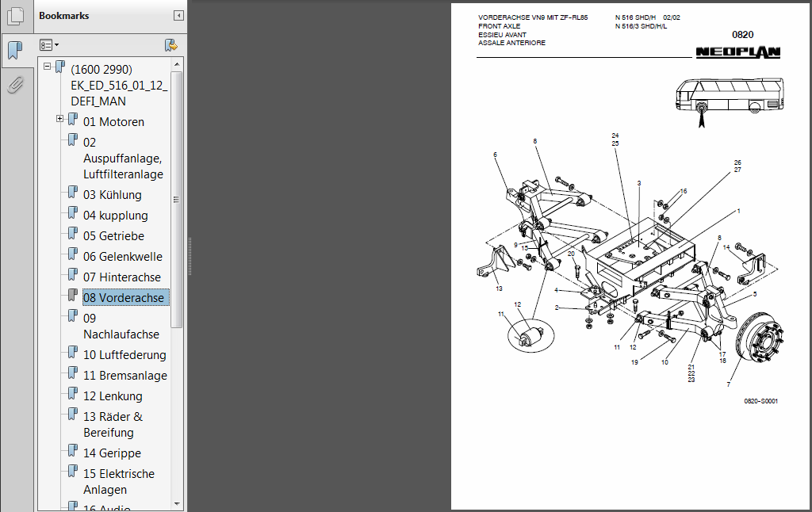Open 13 Räder & Bereifung bookmark
The height and width of the screenshot is (512, 812).
click(113, 425)
